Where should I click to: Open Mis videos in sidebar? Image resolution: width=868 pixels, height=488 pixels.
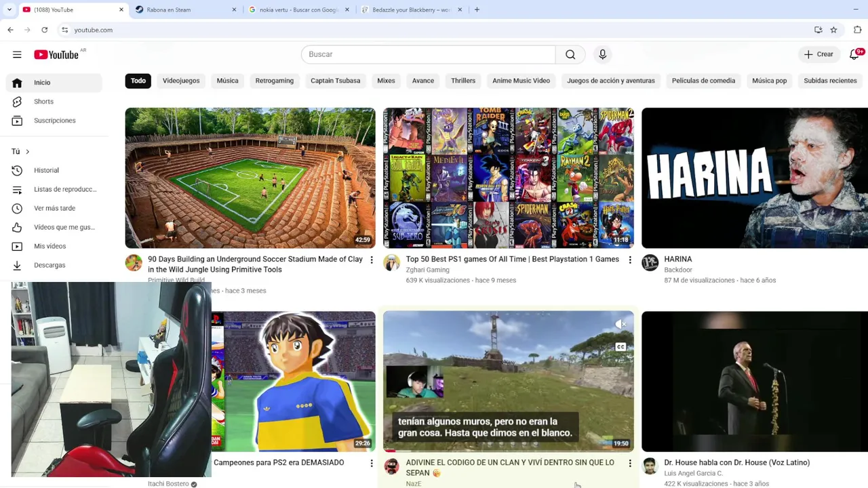click(54, 247)
